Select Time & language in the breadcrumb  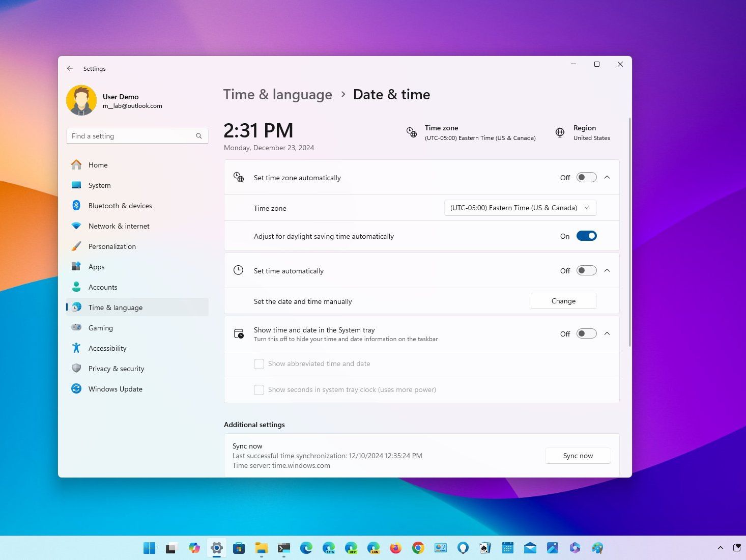(x=278, y=94)
